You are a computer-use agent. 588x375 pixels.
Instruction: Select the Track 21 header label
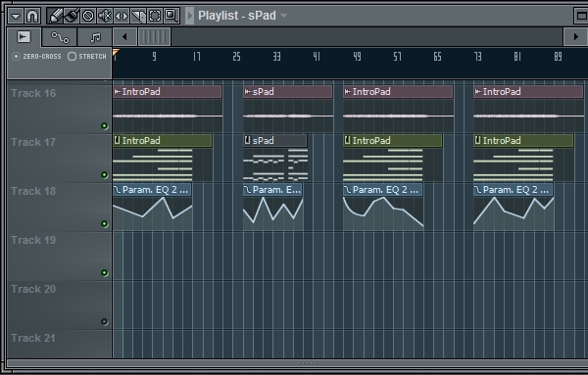point(33,338)
